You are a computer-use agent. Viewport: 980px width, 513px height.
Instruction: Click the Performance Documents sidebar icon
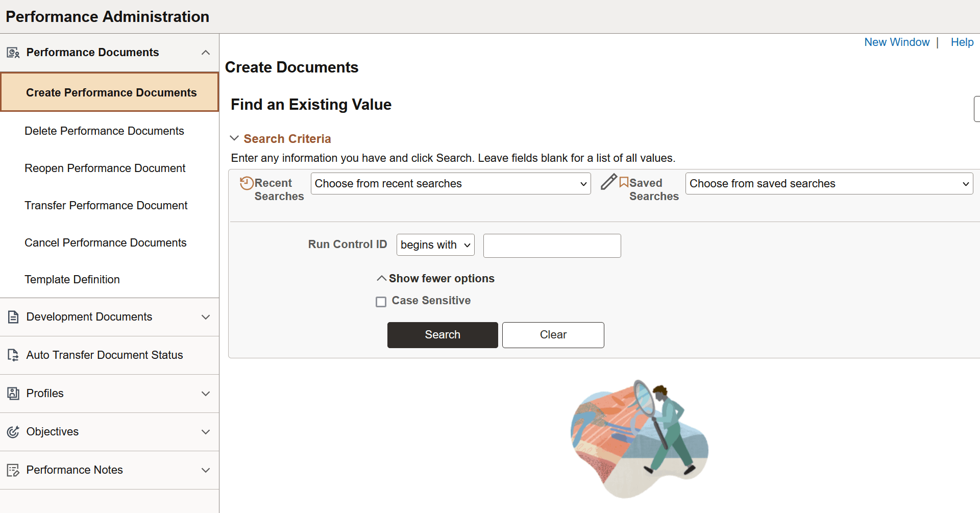(13, 53)
